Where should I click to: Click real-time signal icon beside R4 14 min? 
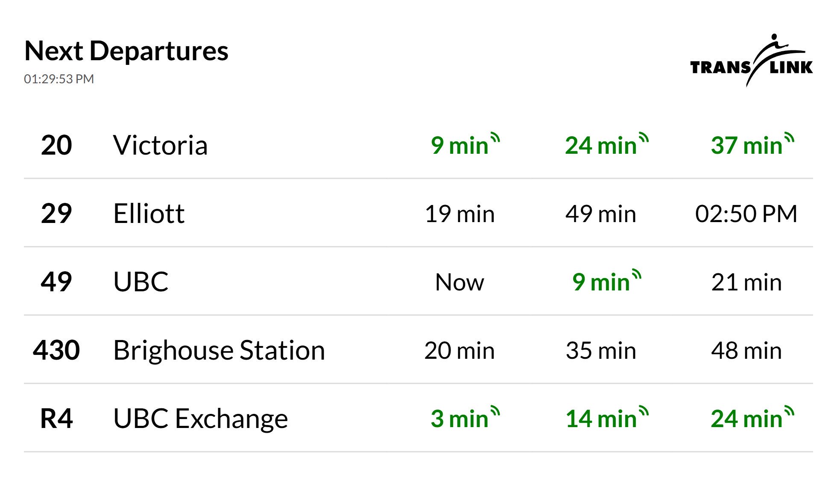click(644, 411)
